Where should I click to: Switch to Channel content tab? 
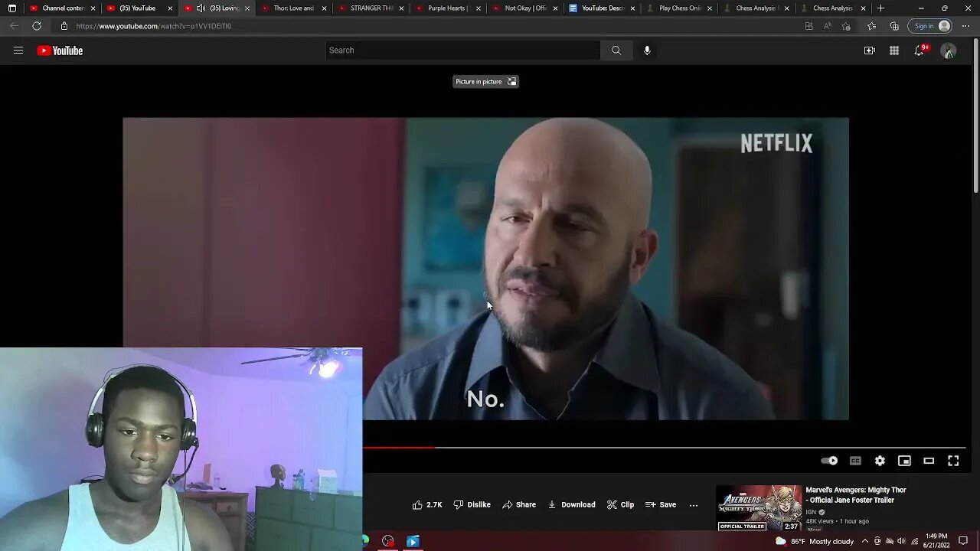[x=63, y=8]
